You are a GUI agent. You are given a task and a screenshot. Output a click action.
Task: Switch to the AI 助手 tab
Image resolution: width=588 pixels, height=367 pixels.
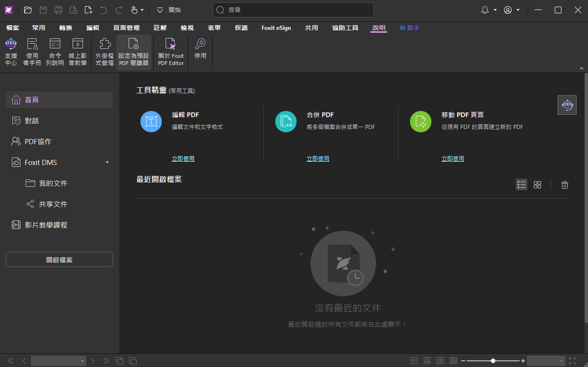[x=409, y=28]
